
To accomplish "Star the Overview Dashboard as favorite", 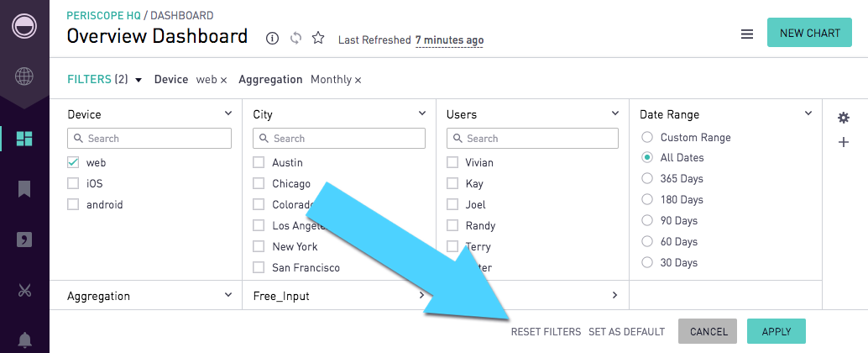I will pos(318,38).
